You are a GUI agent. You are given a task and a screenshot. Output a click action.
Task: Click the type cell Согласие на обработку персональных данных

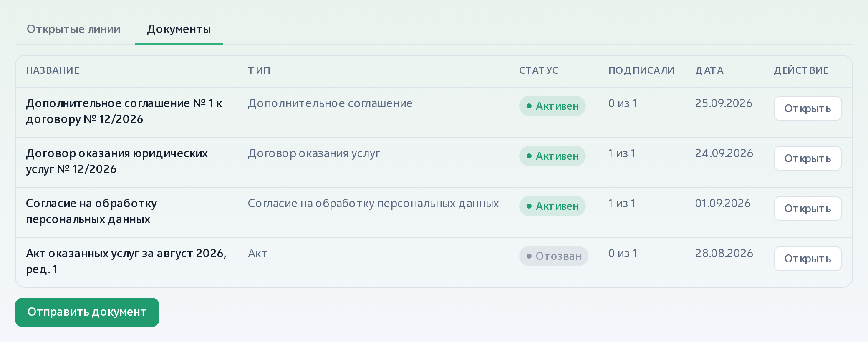(373, 204)
